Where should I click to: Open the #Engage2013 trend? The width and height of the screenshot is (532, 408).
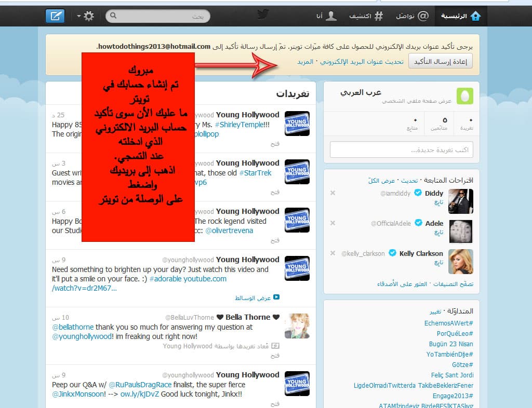point(453,396)
